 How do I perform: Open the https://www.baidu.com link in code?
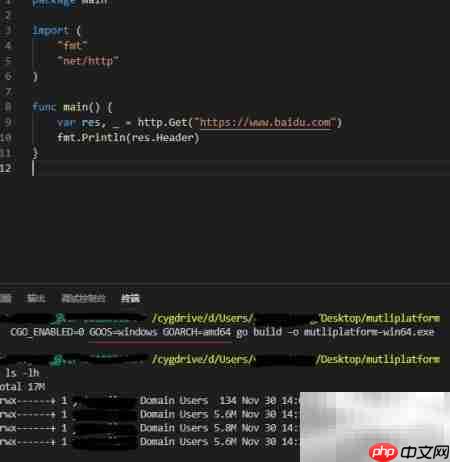(x=267, y=123)
